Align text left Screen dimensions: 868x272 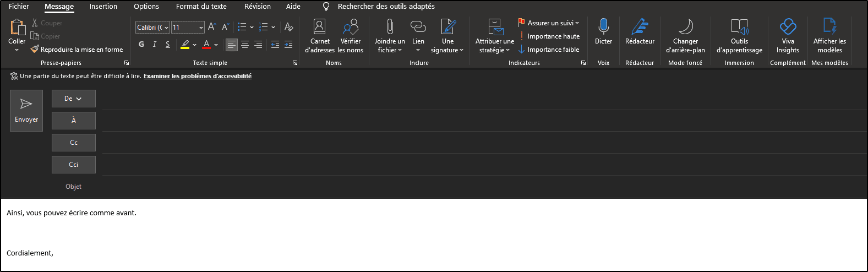point(232,45)
